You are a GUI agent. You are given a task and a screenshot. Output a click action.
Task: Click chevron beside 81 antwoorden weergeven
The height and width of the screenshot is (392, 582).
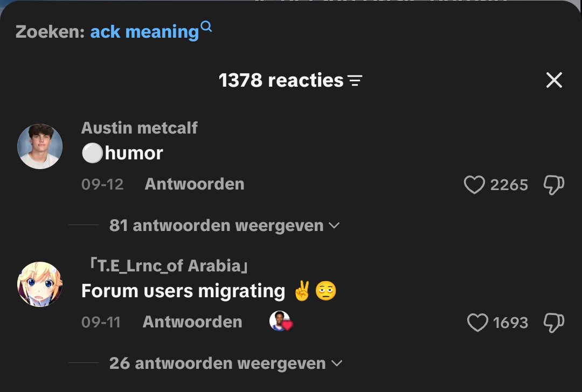[334, 226]
